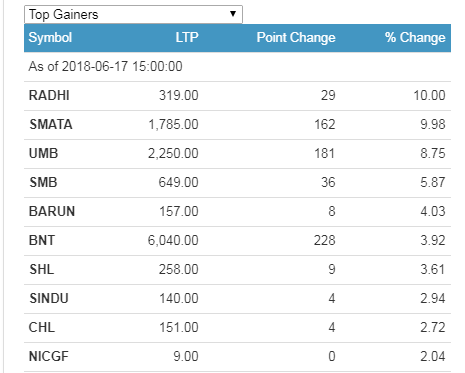Open the SMB stock symbol
Image resolution: width=465 pixels, height=373 pixels.
click(x=43, y=183)
